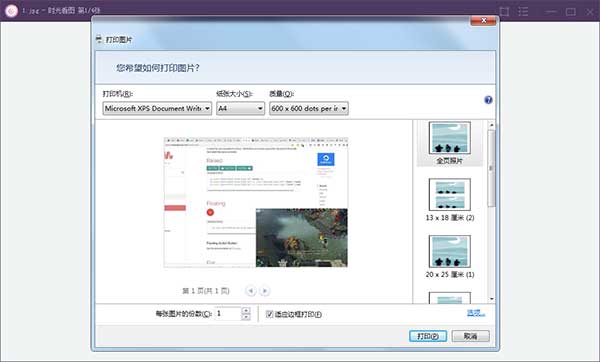Toggle fit picture to frame checkbox
The height and width of the screenshot is (362, 600).
click(x=269, y=314)
